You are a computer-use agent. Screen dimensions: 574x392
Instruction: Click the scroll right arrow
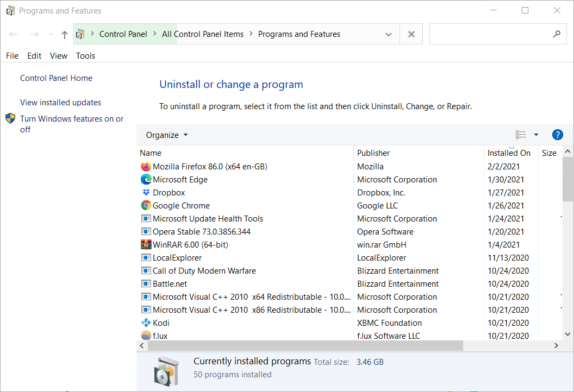(x=556, y=345)
